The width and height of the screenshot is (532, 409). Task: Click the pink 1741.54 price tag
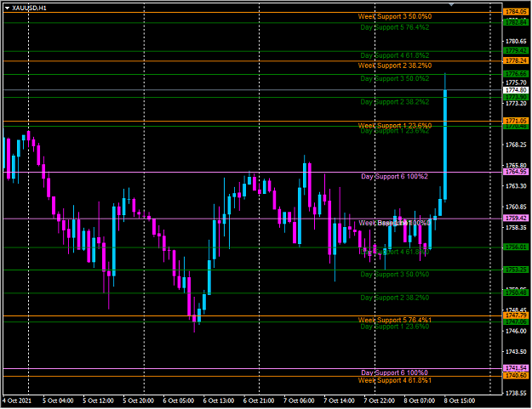tap(516, 368)
